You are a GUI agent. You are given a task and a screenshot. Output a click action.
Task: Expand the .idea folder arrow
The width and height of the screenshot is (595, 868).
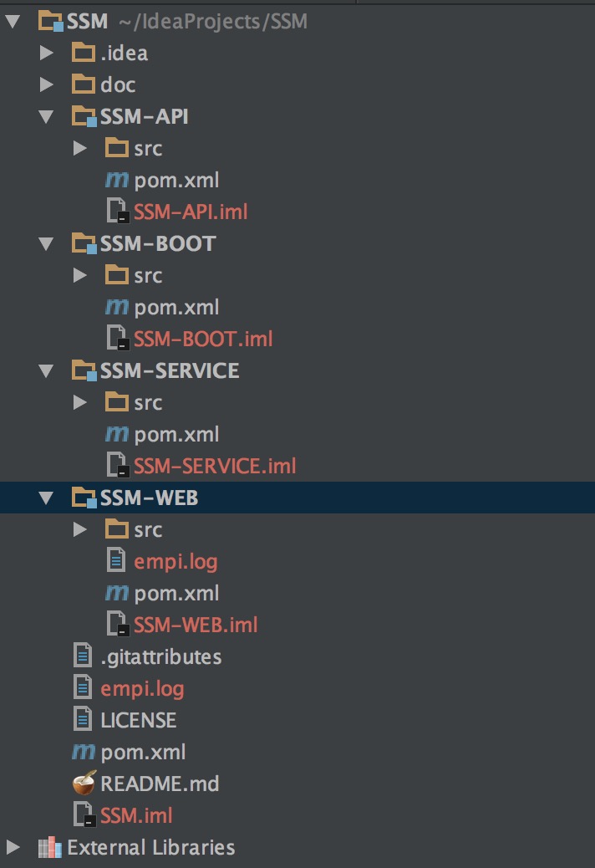[47, 53]
